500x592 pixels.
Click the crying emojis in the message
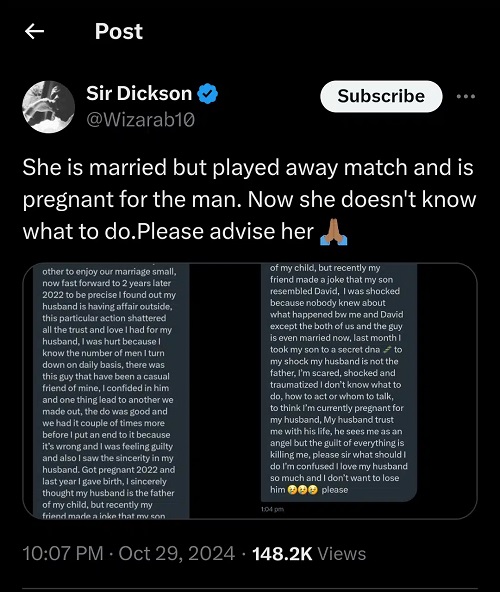302,490
